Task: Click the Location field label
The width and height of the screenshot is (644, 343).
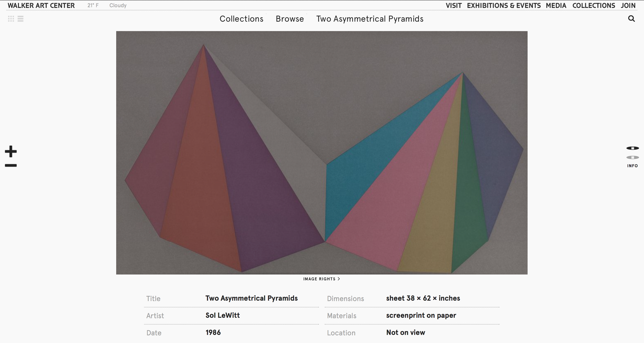Action: [341, 333]
